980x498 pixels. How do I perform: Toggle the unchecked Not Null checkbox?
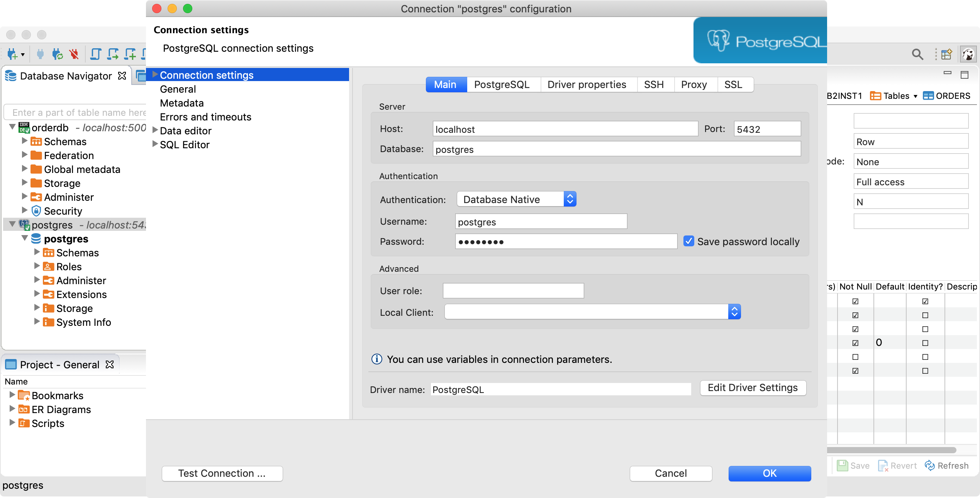point(855,357)
